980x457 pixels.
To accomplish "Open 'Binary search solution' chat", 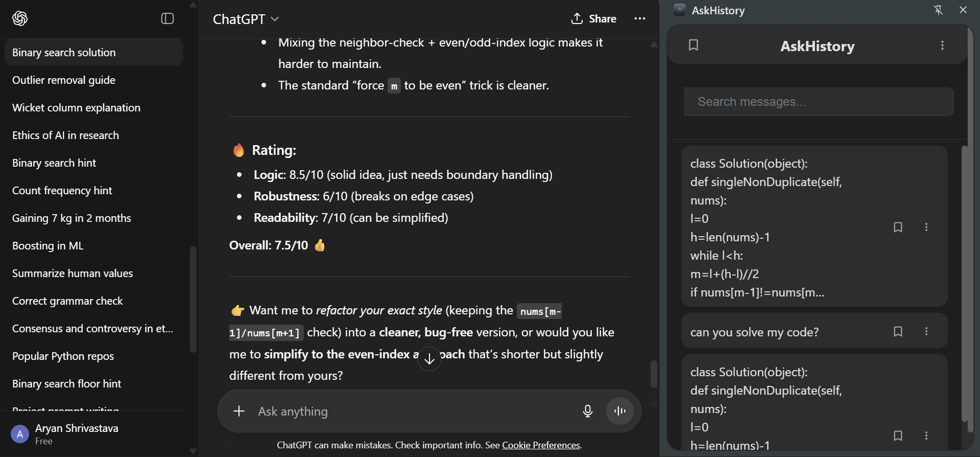I will point(93,52).
